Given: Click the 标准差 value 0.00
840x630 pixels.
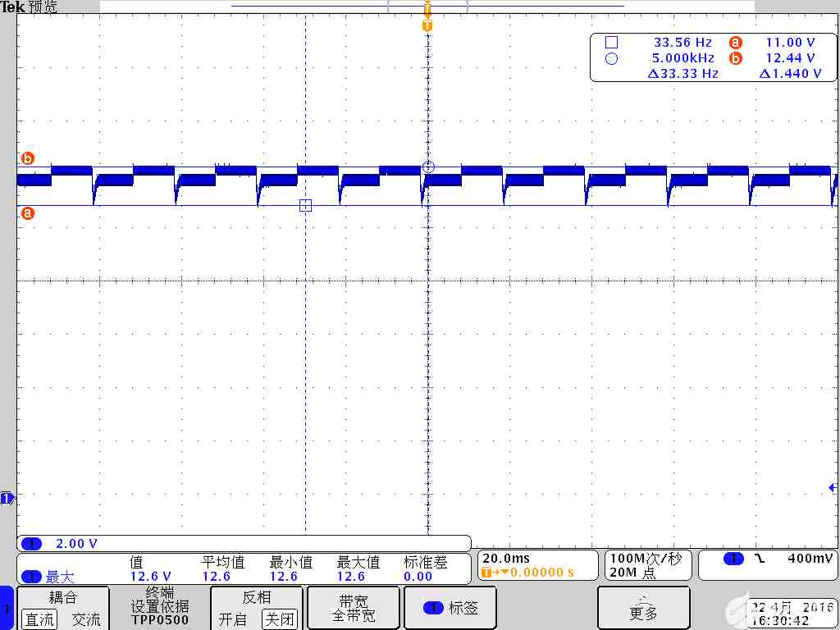Looking at the screenshot, I should 418,577.
